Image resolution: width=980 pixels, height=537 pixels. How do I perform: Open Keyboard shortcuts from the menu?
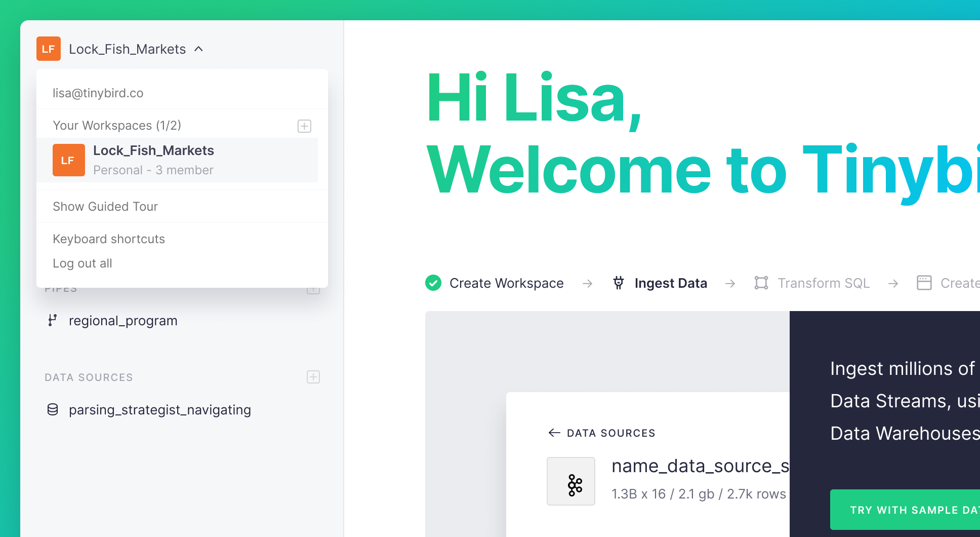[x=109, y=239]
